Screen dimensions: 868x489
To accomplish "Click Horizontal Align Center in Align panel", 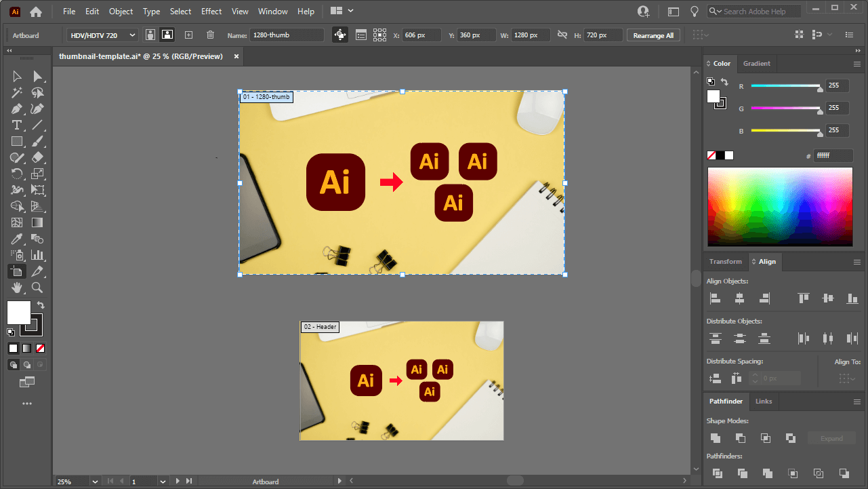I will (739, 298).
